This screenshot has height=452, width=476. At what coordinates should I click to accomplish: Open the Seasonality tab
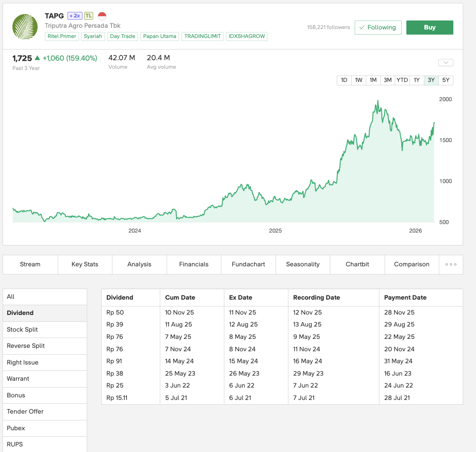(x=303, y=264)
